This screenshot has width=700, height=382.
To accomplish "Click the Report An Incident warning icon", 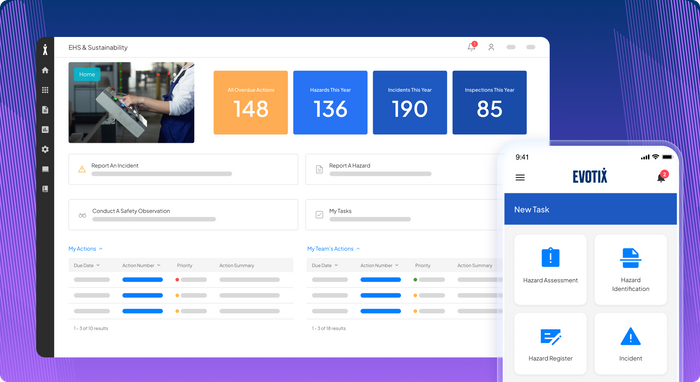I will (x=82, y=169).
